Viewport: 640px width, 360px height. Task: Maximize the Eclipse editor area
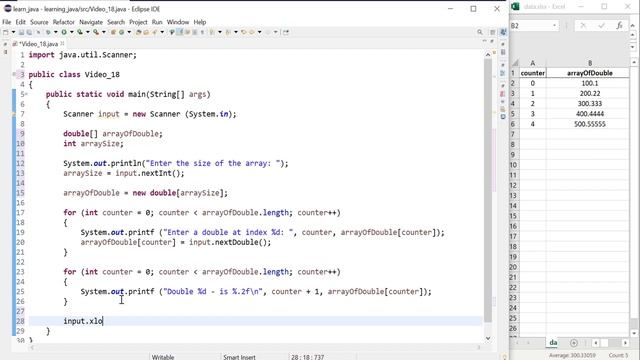[492, 42]
